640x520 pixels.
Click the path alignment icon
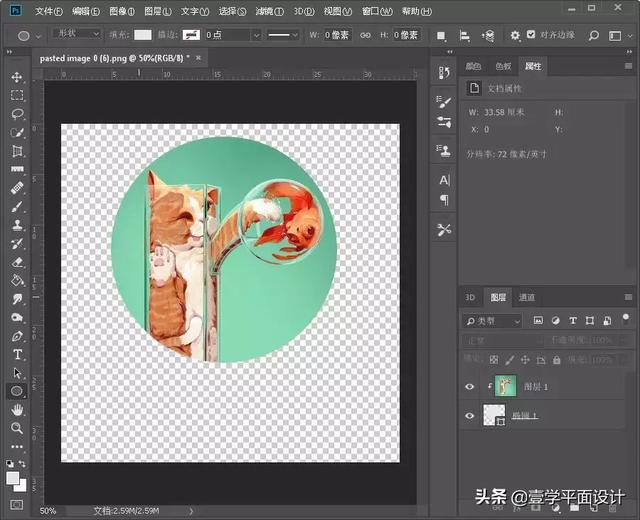pyautogui.click(x=464, y=36)
